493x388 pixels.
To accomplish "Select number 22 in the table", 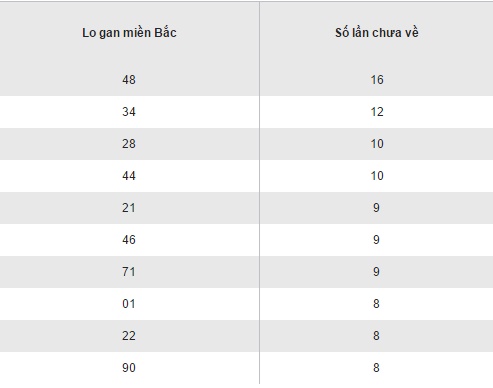I will pyautogui.click(x=129, y=336).
